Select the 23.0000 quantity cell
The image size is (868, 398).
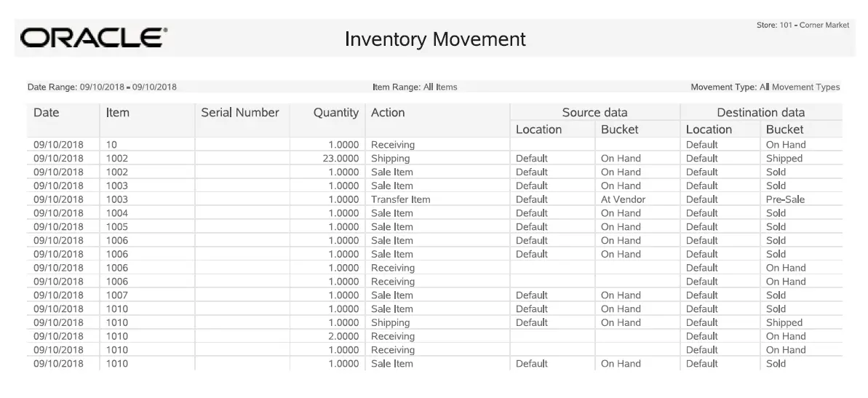click(x=341, y=159)
